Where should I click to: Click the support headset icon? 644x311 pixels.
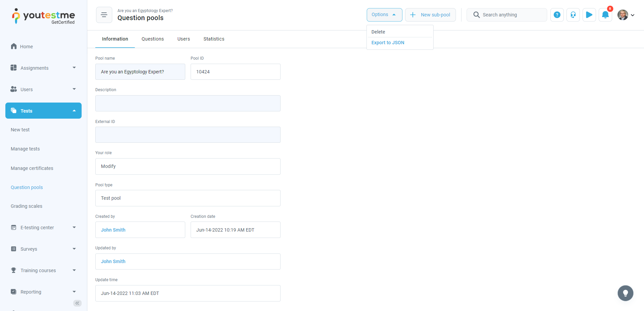[573, 15]
